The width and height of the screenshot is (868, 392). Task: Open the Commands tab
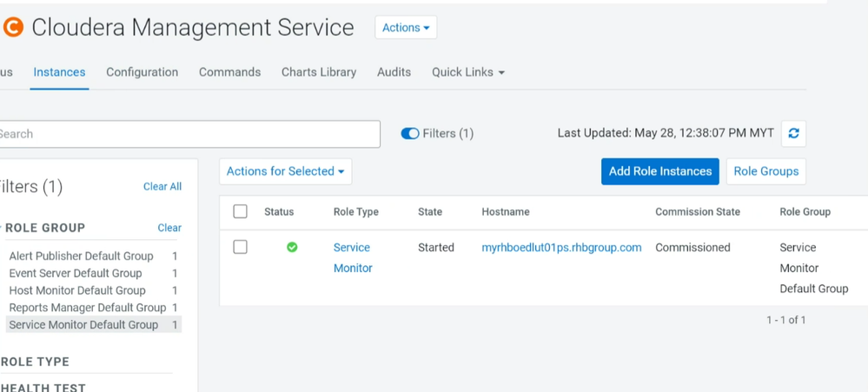(x=229, y=72)
